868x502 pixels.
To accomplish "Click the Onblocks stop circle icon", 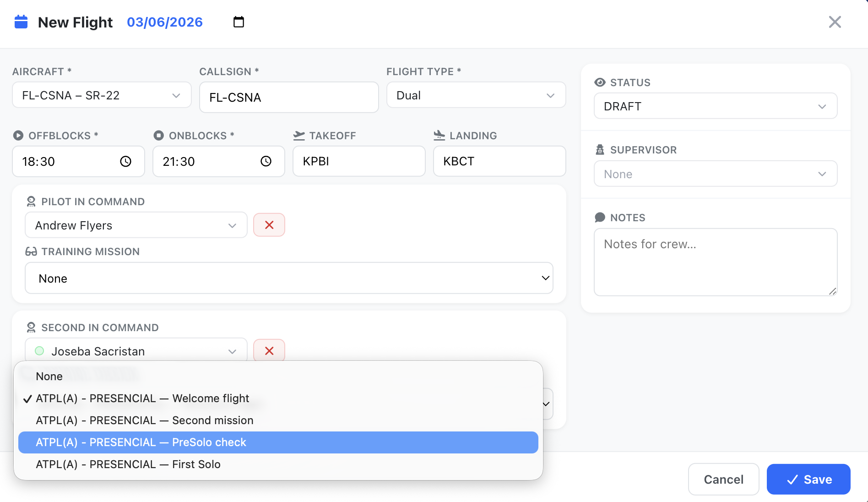I will (158, 136).
